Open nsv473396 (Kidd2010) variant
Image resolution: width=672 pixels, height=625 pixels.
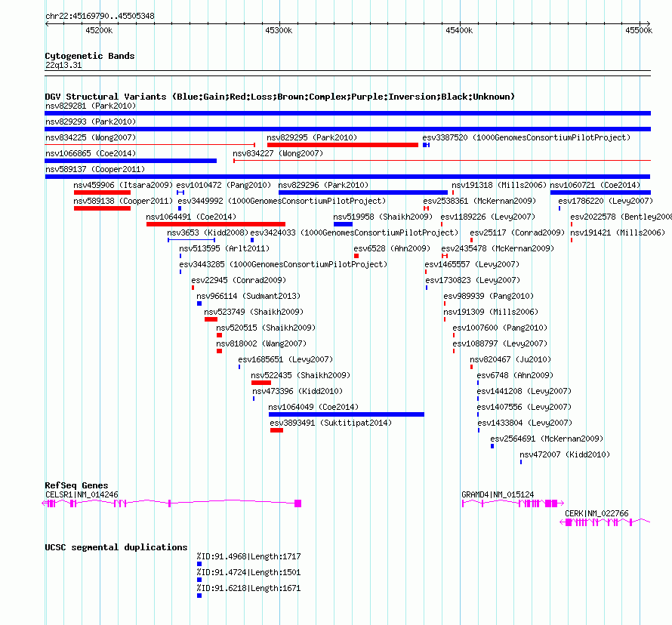(297, 391)
